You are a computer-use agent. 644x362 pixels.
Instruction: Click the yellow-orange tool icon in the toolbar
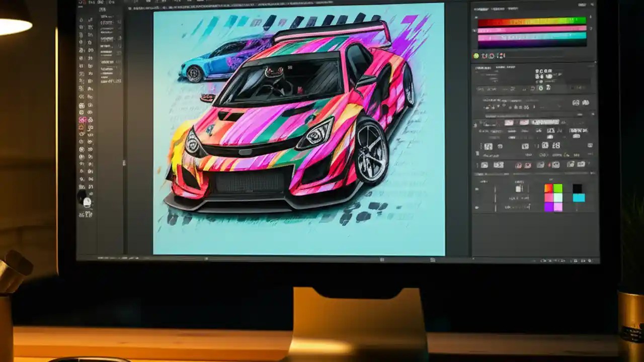click(x=81, y=128)
